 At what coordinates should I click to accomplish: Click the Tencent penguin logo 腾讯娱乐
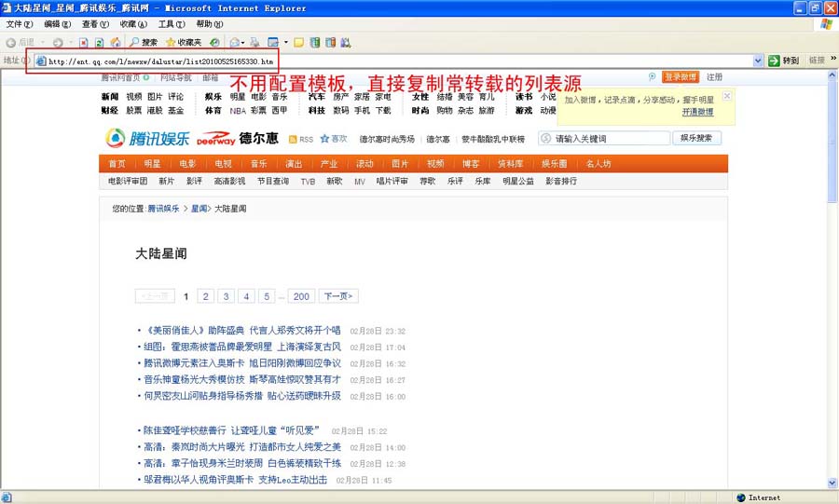click(147, 139)
